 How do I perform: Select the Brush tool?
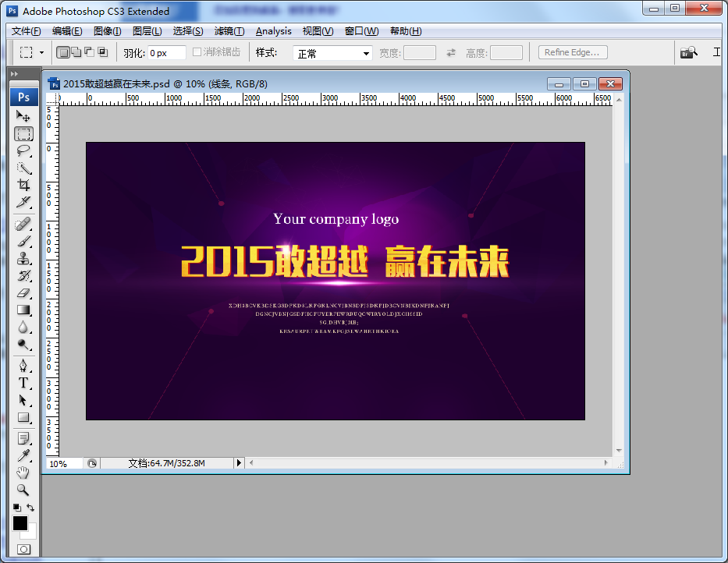click(x=23, y=242)
